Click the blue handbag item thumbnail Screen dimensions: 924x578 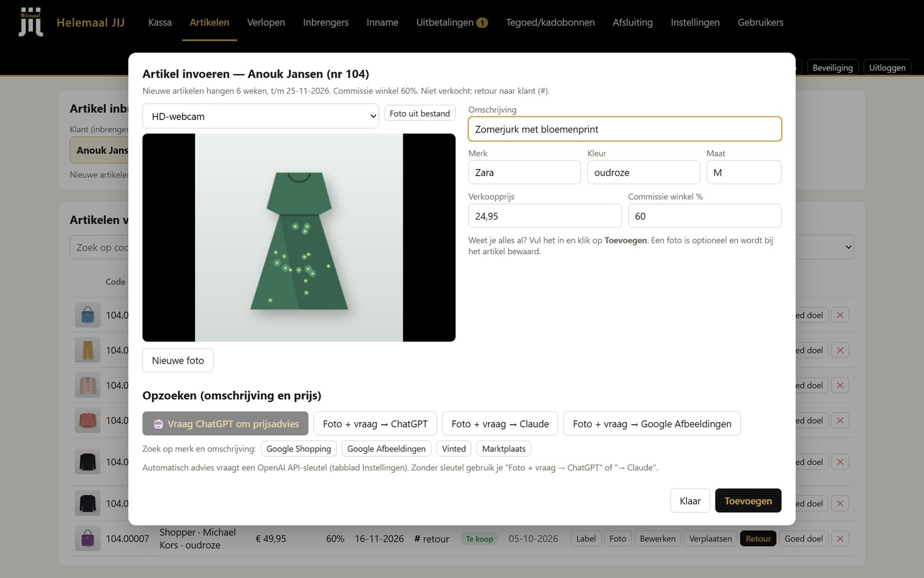point(88,315)
